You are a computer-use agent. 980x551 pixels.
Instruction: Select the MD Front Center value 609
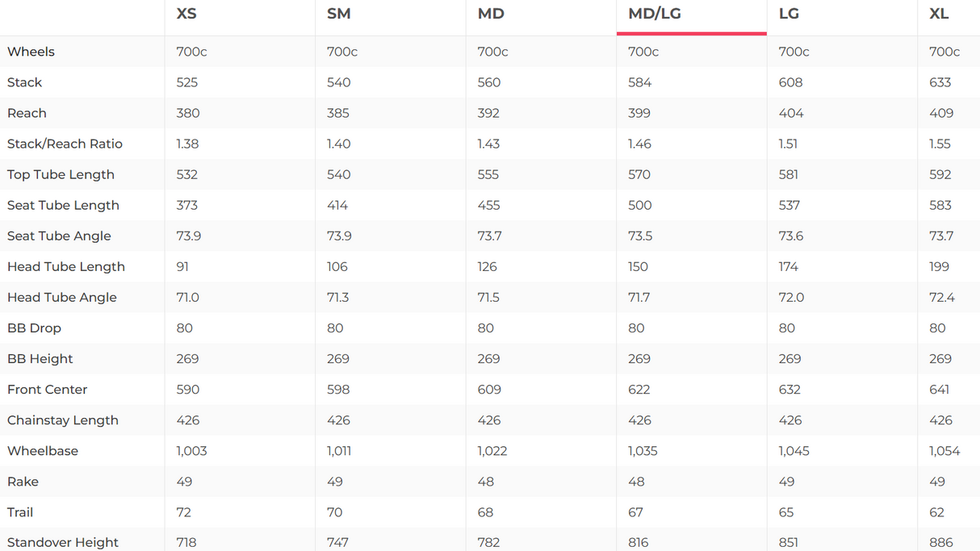[489, 390]
